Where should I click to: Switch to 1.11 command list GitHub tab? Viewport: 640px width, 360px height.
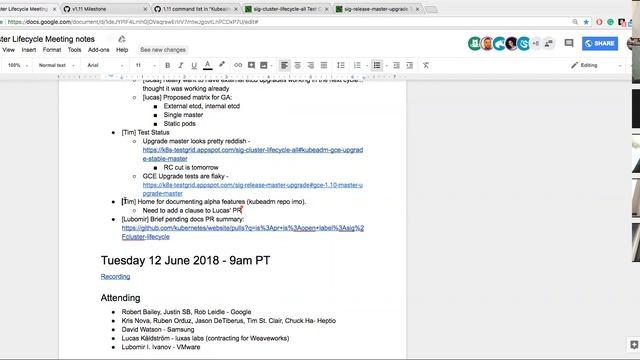(195, 9)
